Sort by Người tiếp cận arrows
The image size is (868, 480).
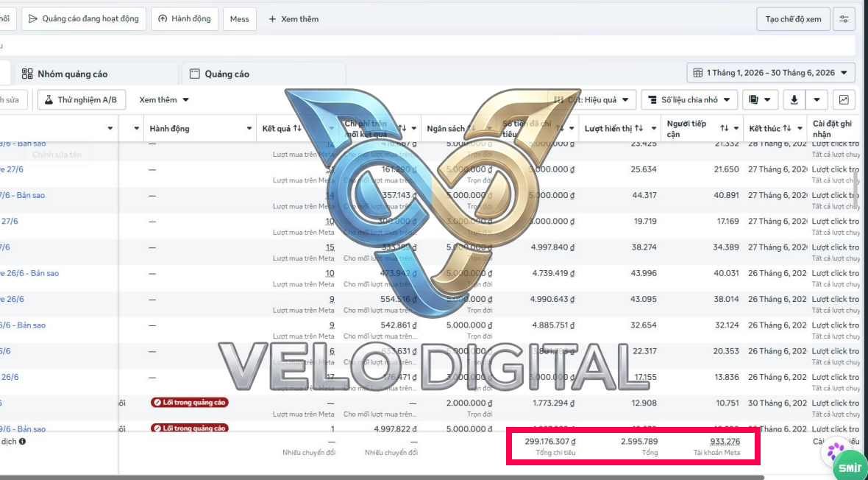click(x=724, y=129)
